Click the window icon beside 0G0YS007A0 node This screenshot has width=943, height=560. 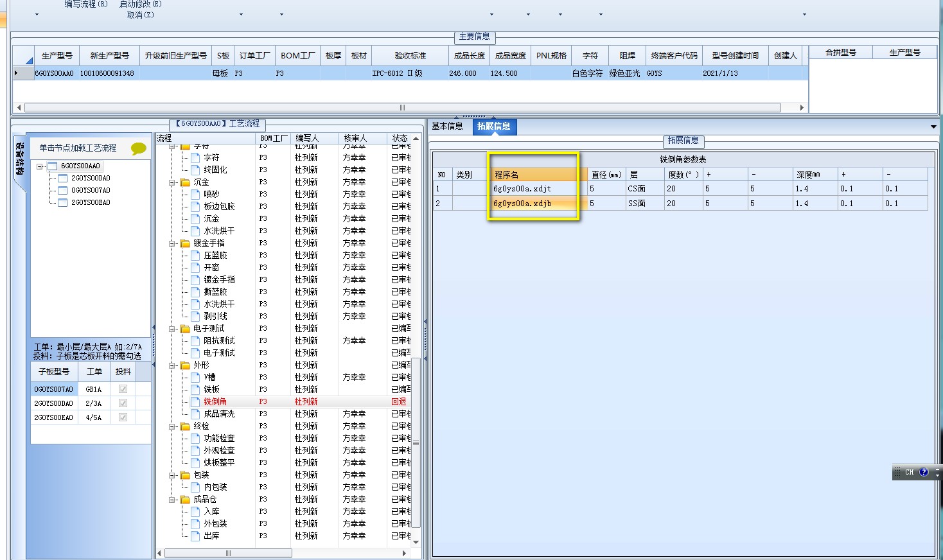(x=63, y=191)
